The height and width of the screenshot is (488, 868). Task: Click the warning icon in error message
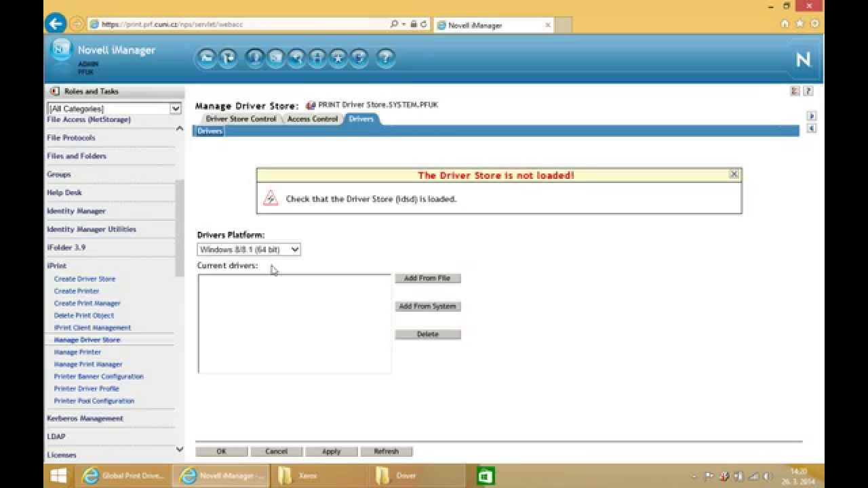coord(271,198)
